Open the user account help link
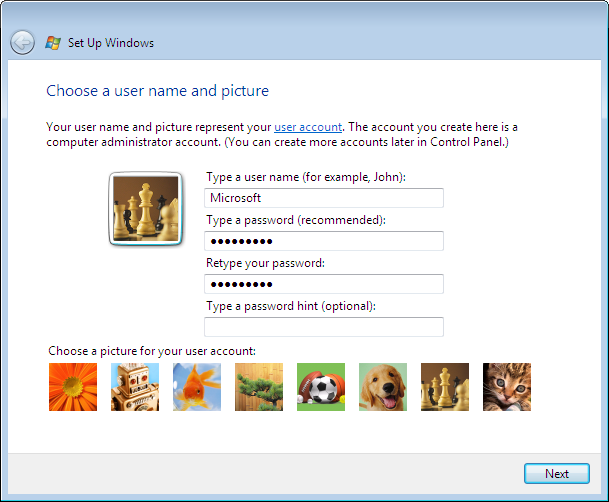 pos(308,127)
